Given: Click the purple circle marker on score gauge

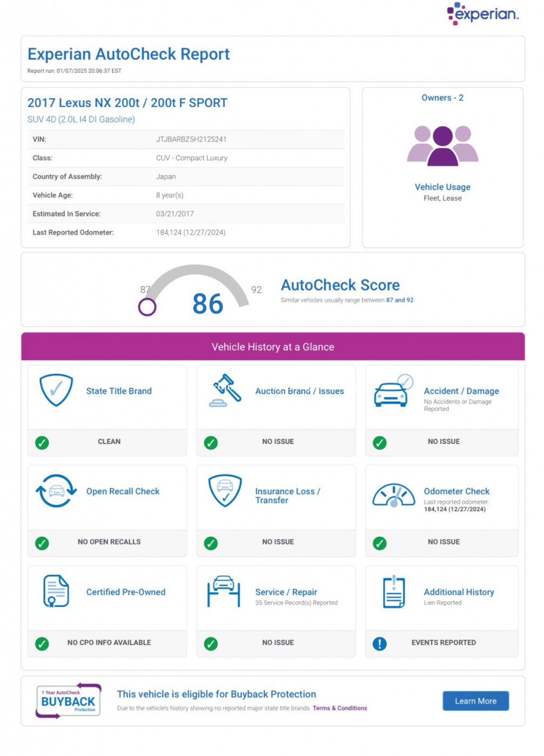Looking at the screenshot, I should [x=147, y=307].
